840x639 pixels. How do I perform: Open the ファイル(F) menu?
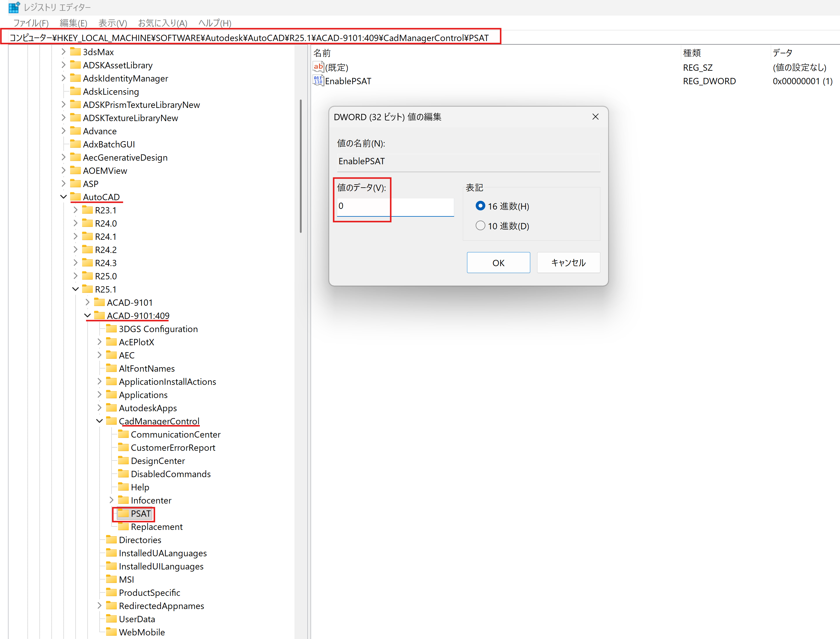(31, 23)
